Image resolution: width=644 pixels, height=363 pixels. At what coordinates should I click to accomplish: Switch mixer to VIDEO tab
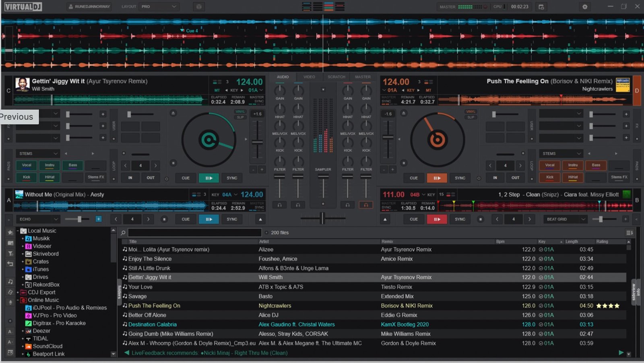[309, 77]
